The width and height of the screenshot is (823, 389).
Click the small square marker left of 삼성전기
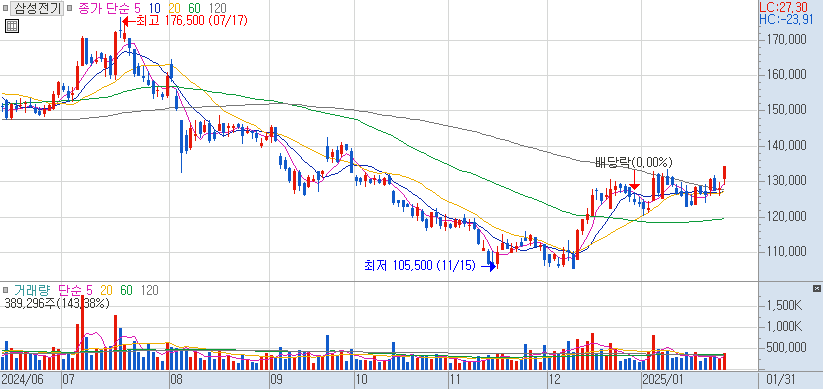pos(5,8)
